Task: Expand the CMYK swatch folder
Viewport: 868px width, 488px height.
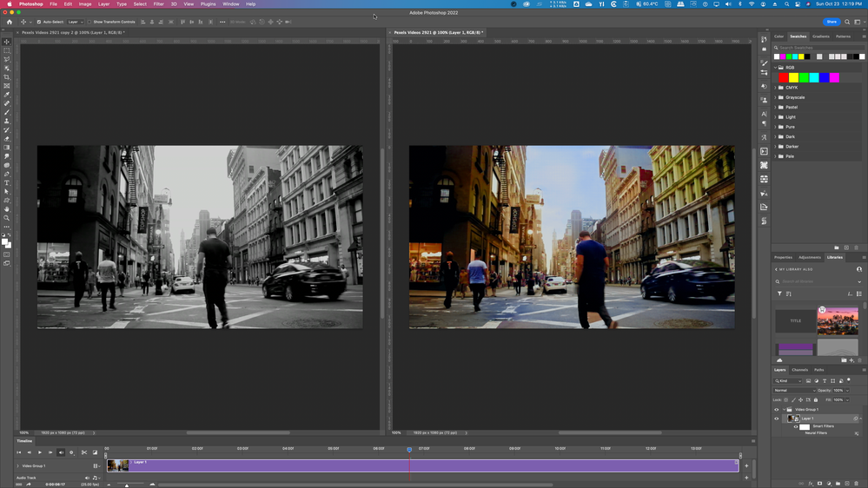Action: (x=776, y=88)
